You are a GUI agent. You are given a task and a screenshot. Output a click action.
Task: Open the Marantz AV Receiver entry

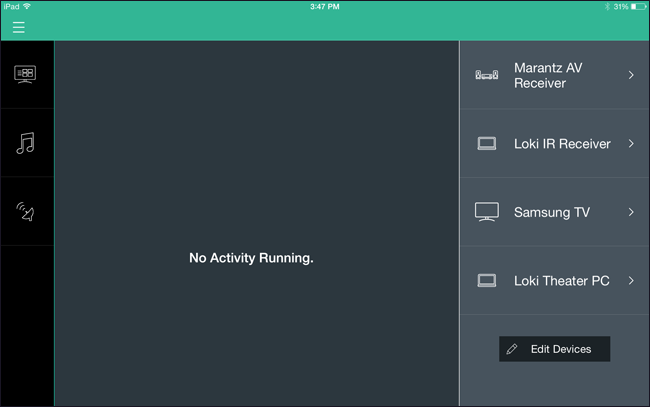point(555,75)
